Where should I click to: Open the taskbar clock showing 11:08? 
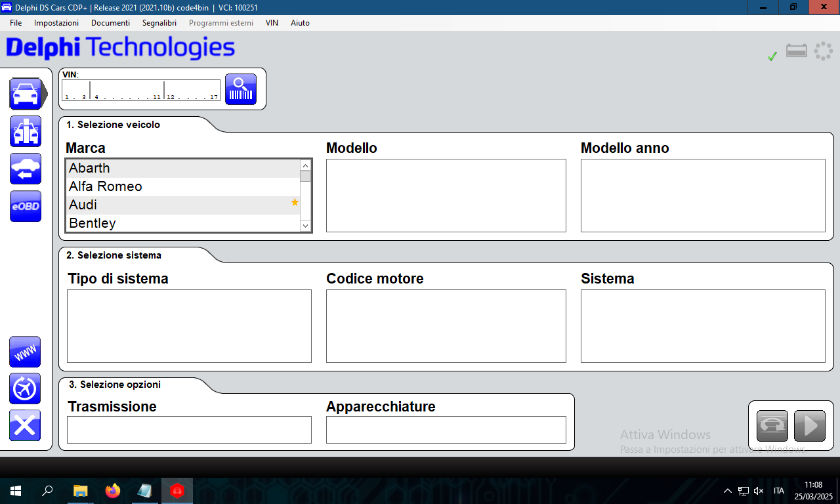click(x=813, y=490)
